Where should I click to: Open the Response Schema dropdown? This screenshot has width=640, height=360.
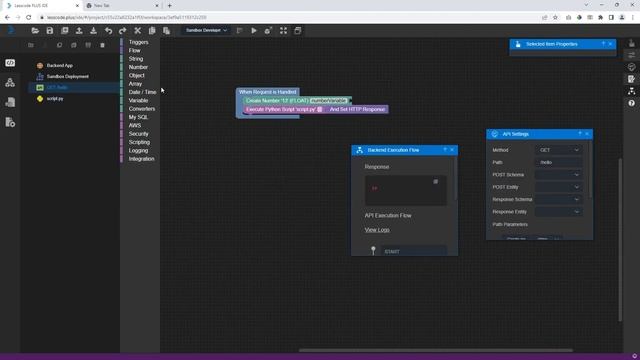pos(558,199)
